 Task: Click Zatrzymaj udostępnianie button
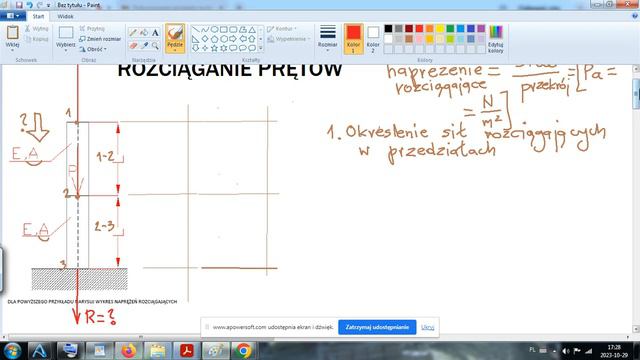tap(377, 327)
